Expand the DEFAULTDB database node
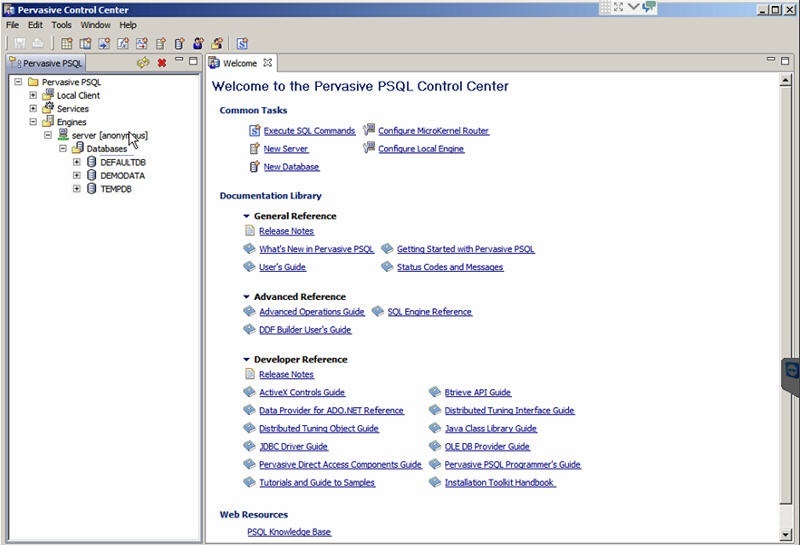This screenshot has width=800, height=545. point(77,162)
